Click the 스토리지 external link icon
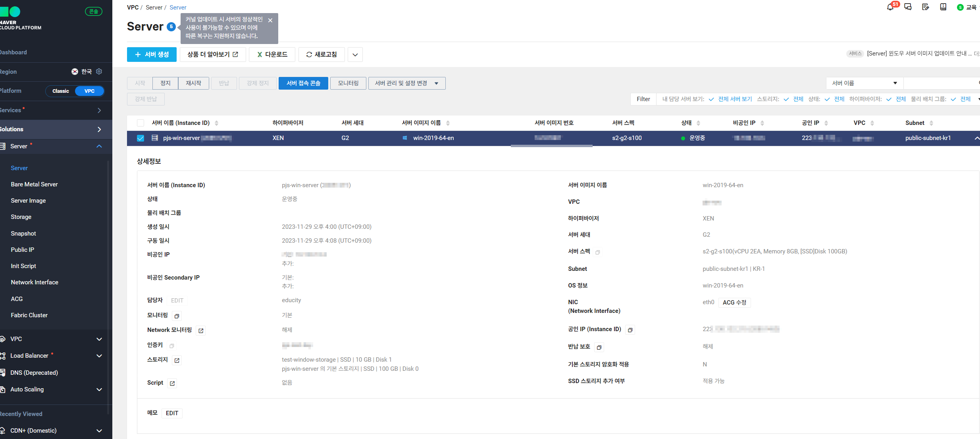 pos(177,360)
